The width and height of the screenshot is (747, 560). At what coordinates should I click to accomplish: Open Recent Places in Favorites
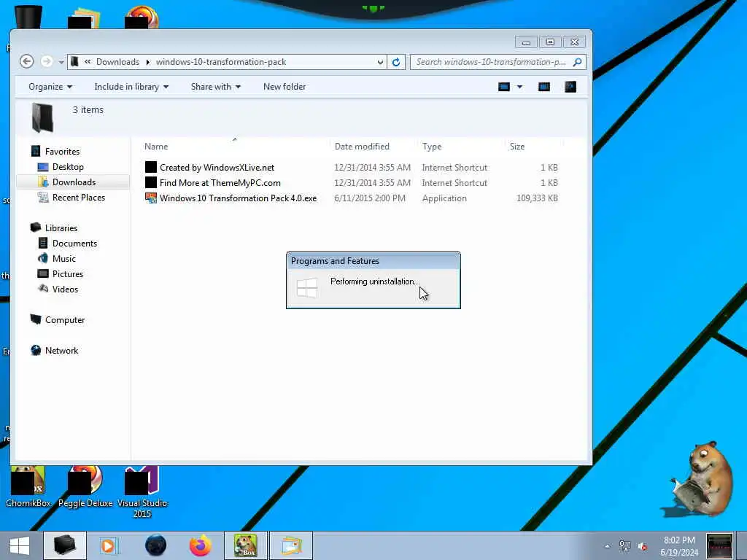coord(79,197)
